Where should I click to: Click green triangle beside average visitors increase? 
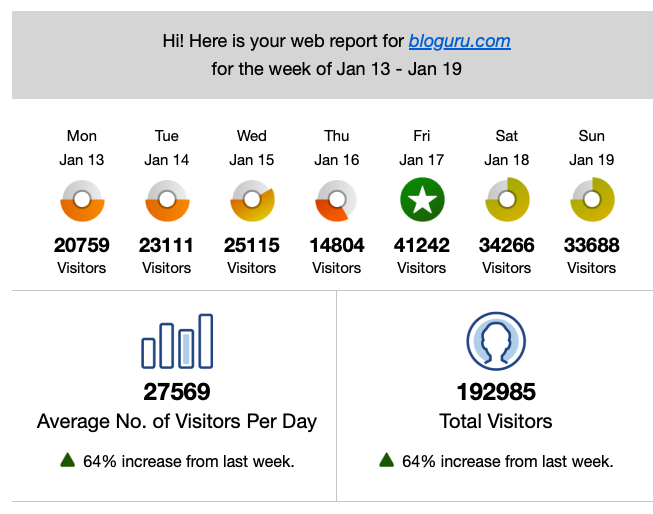67,460
